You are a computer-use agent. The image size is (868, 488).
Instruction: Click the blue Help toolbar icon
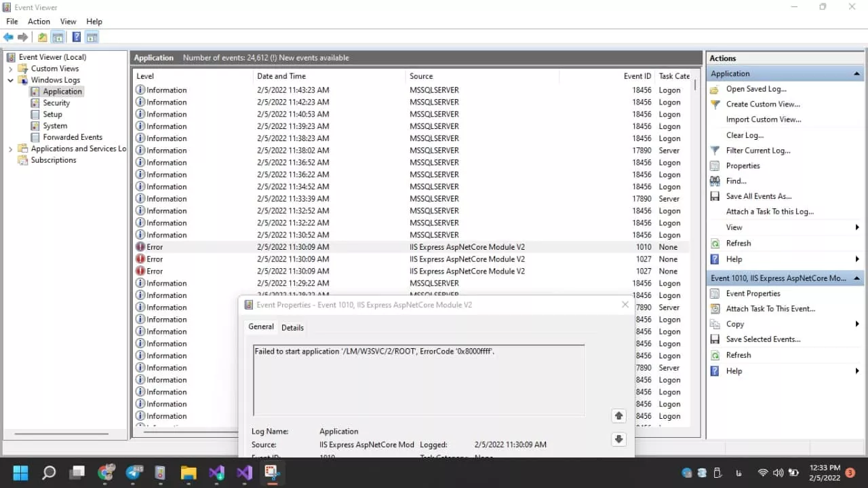77,37
